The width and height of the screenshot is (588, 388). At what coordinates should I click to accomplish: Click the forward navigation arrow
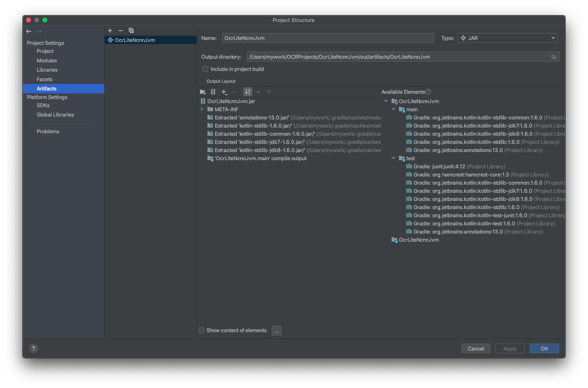click(x=40, y=31)
